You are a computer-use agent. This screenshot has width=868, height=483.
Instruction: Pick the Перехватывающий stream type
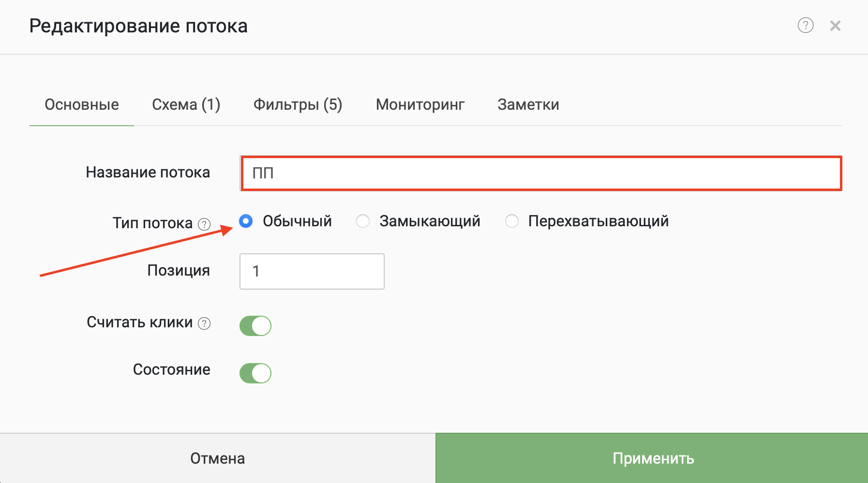coord(511,221)
